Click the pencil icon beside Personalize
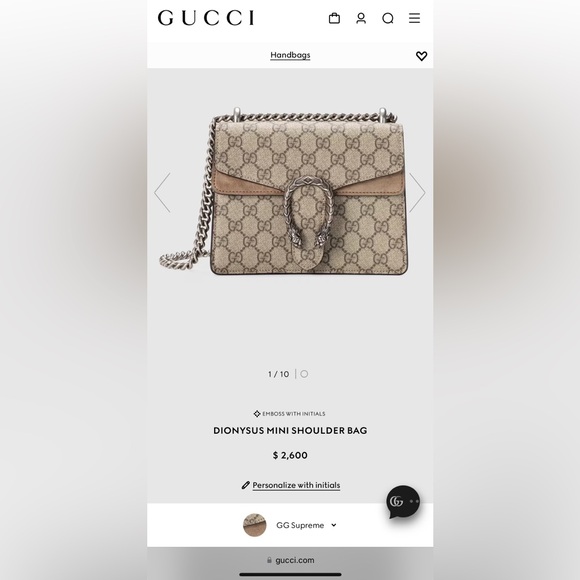Image resolution: width=580 pixels, height=580 pixels. [x=246, y=485]
